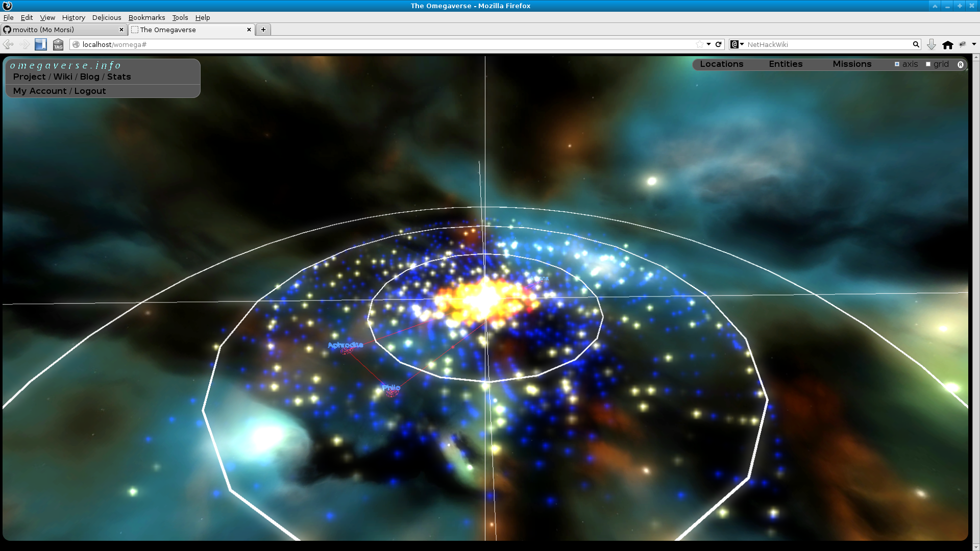Open the Wiki link
The image size is (980, 551).
(62, 77)
